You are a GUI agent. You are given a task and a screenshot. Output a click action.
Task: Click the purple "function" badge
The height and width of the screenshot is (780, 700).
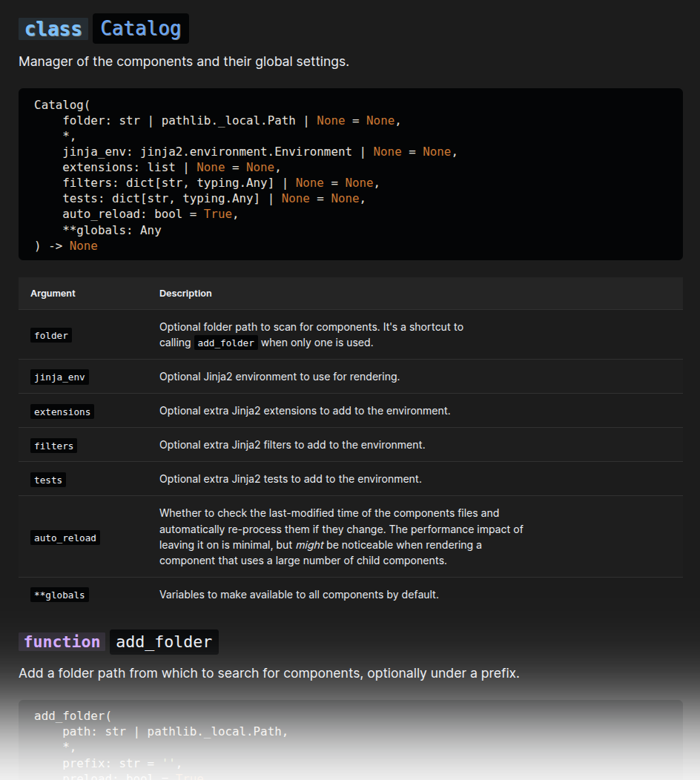(x=62, y=642)
